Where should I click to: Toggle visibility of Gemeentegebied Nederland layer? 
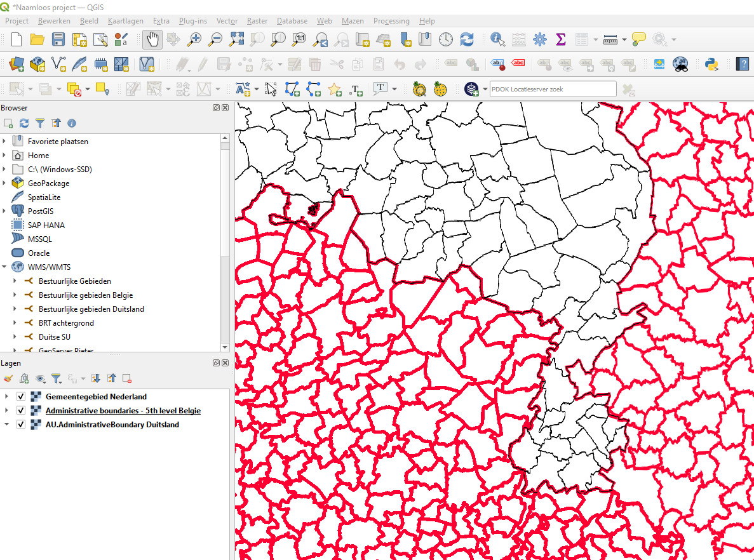tap(21, 397)
